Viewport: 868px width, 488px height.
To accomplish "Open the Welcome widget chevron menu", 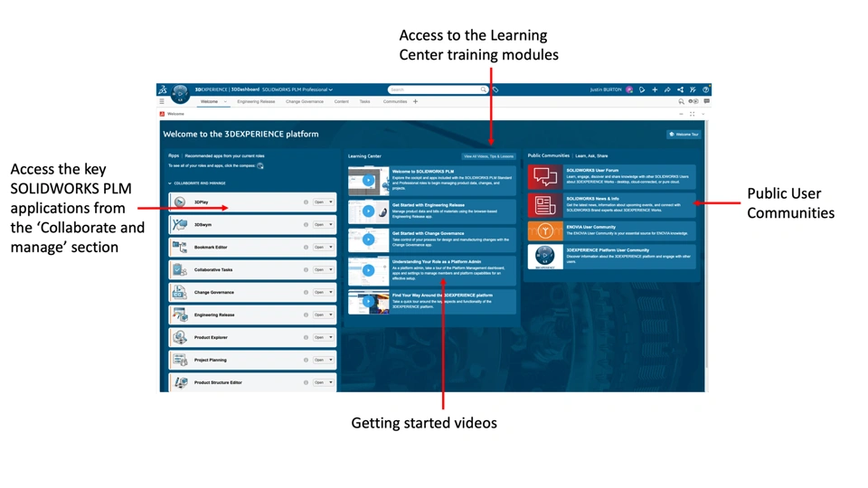I will tap(703, 114).
